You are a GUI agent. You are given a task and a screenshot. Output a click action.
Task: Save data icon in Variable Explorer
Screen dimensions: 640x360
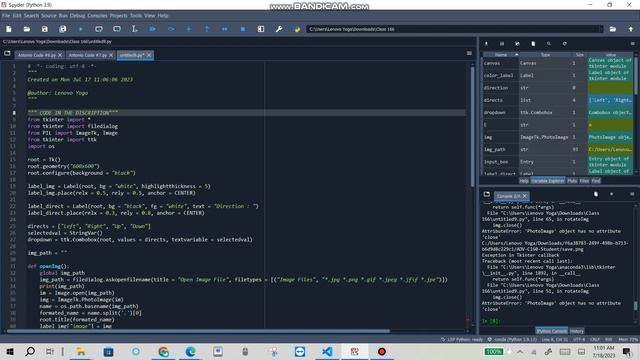[x=502, y=44]
